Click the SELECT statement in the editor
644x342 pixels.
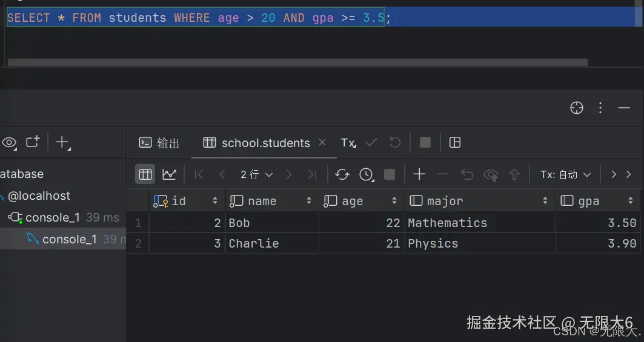click(199, 18)
